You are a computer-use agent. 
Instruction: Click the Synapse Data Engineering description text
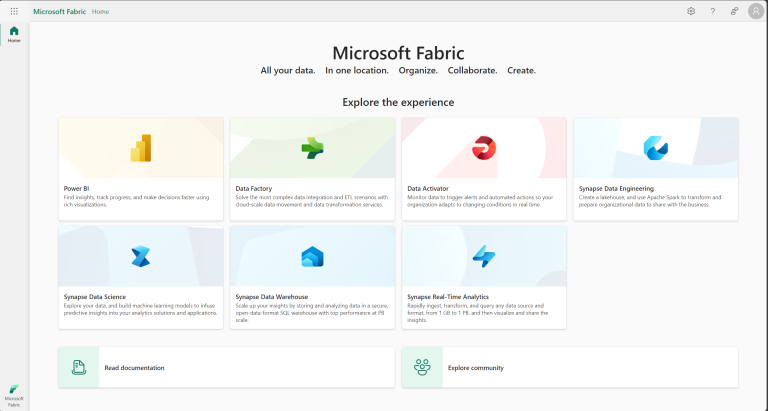(650, 201)
